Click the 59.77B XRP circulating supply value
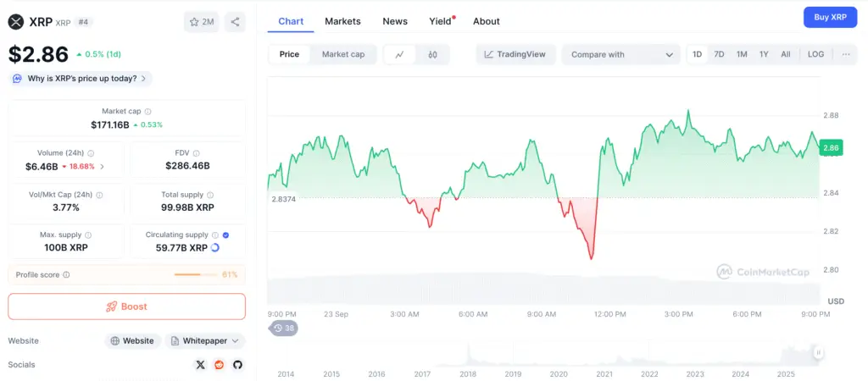The height and width of the screenshot is (381, 868). coord(181,248)
